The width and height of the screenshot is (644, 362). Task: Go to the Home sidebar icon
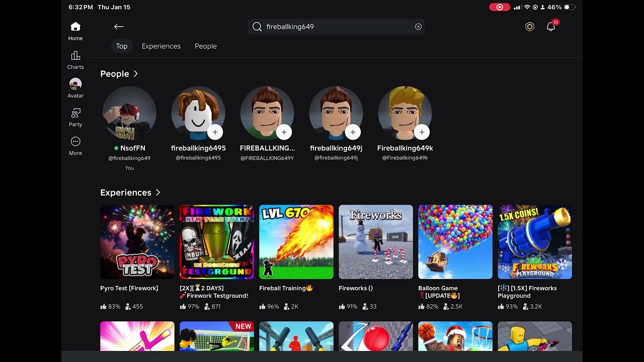[x=75, y=31]
